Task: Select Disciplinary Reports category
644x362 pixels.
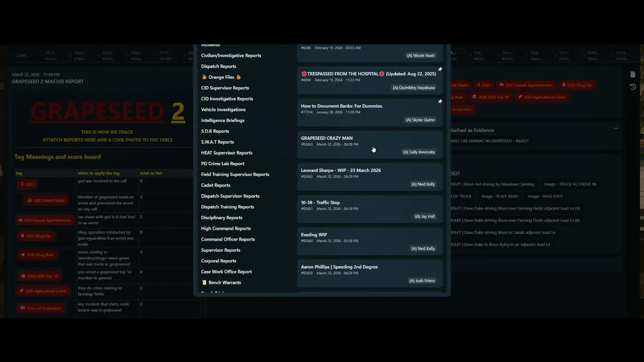Action: [x=221, y=218]
